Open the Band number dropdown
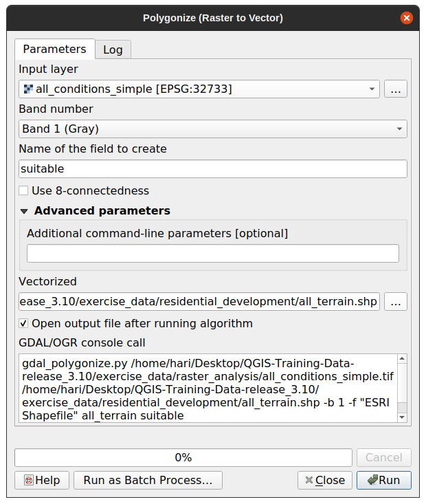426x504 pixels. (x=213, y=129)
